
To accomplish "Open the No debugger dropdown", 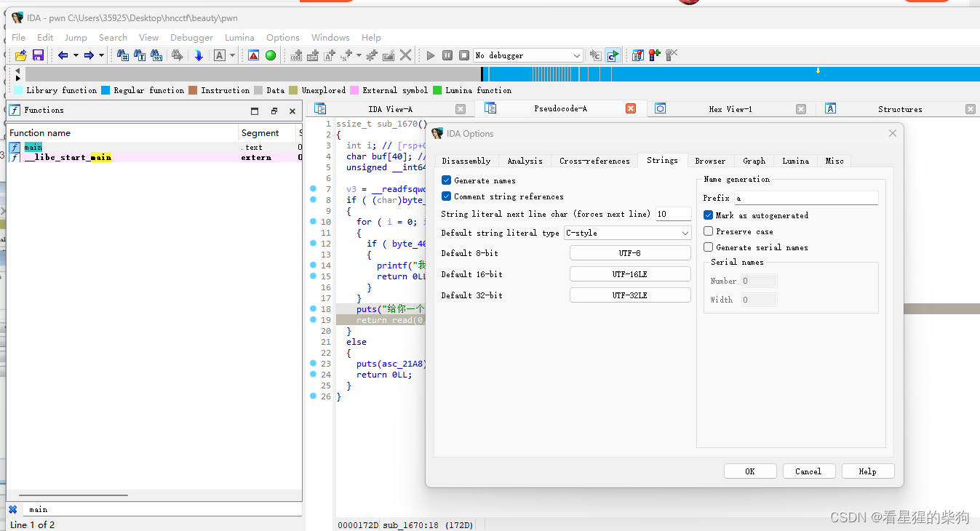I will tap(528, 55).
